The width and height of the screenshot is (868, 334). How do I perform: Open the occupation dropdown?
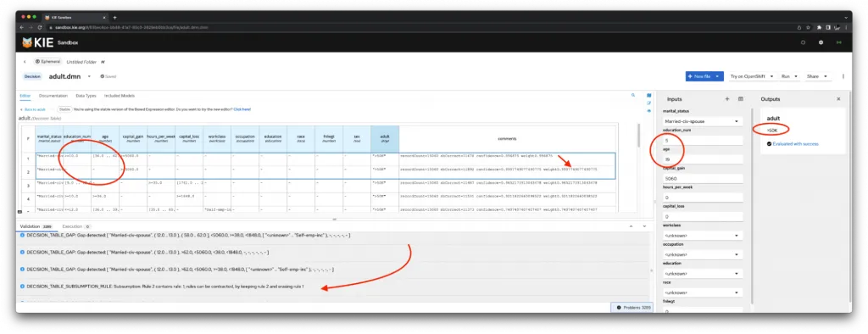coord(703,255)
